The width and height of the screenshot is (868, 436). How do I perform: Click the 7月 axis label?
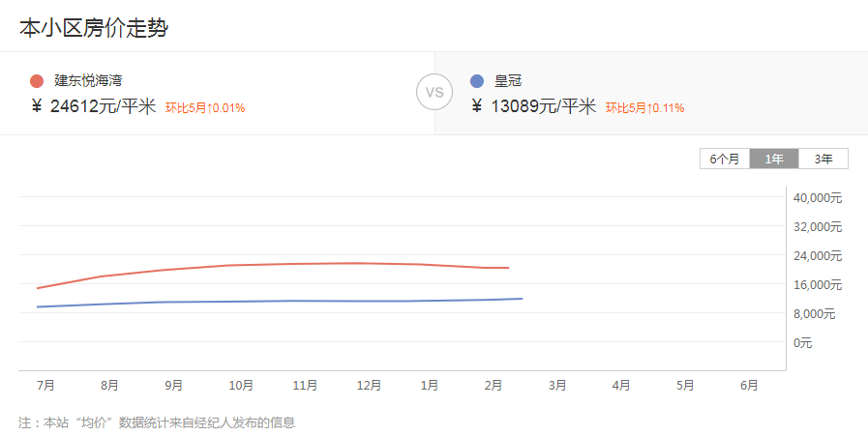pyautogui.click(x=45, y=385)
